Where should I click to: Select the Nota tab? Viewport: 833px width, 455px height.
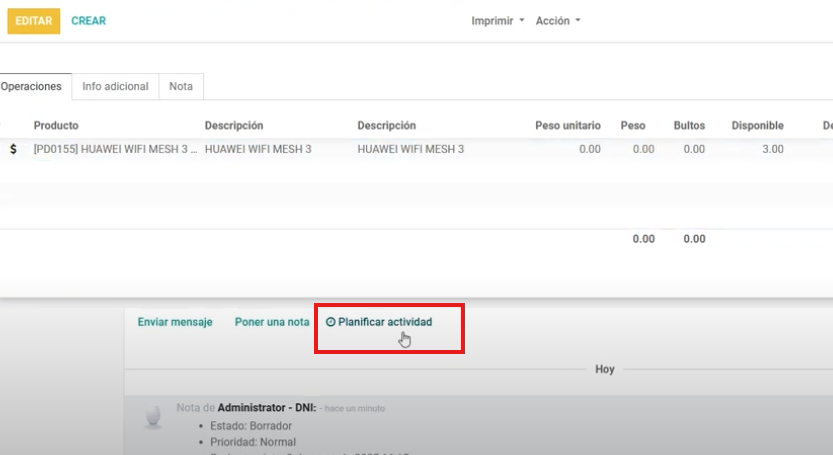click(181, 87)
